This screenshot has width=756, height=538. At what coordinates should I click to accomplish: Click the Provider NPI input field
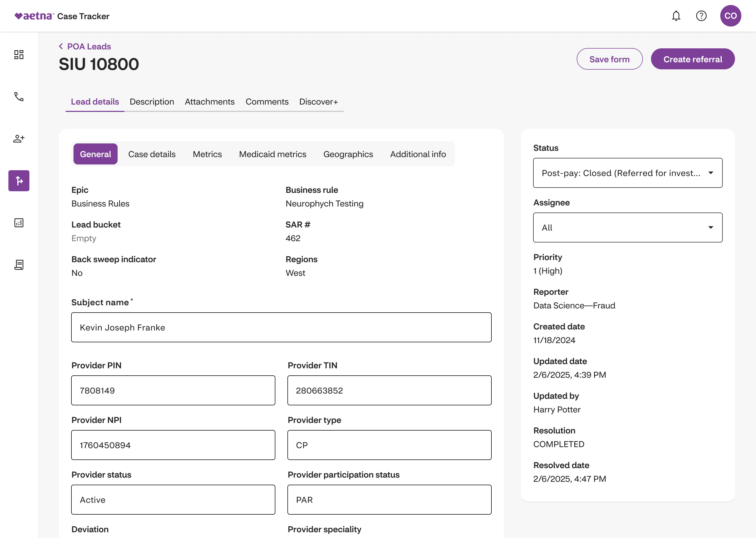pyautogui.click(x=173, y=445)
